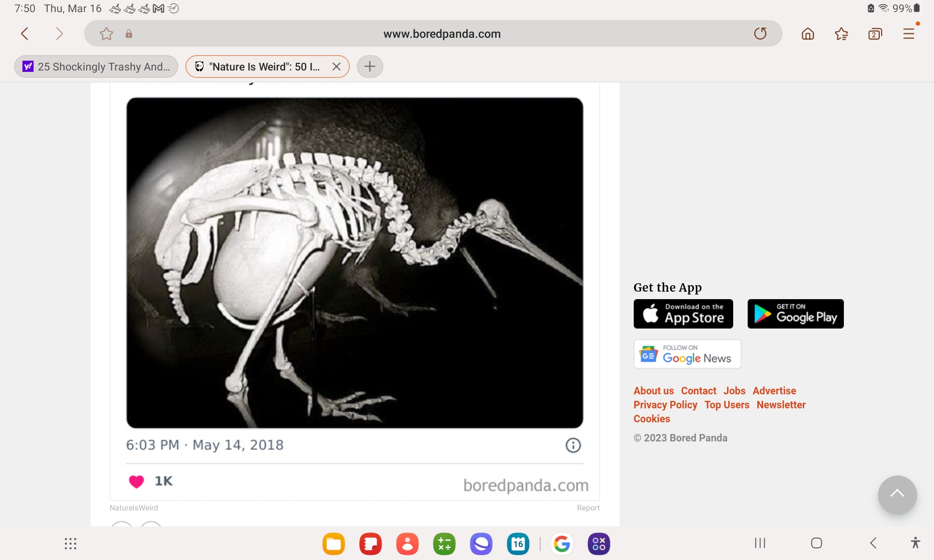Screen dimensions: 934x560
Task: Switch to the '25 Shockingly Trashy' tab
Action: 96,67
